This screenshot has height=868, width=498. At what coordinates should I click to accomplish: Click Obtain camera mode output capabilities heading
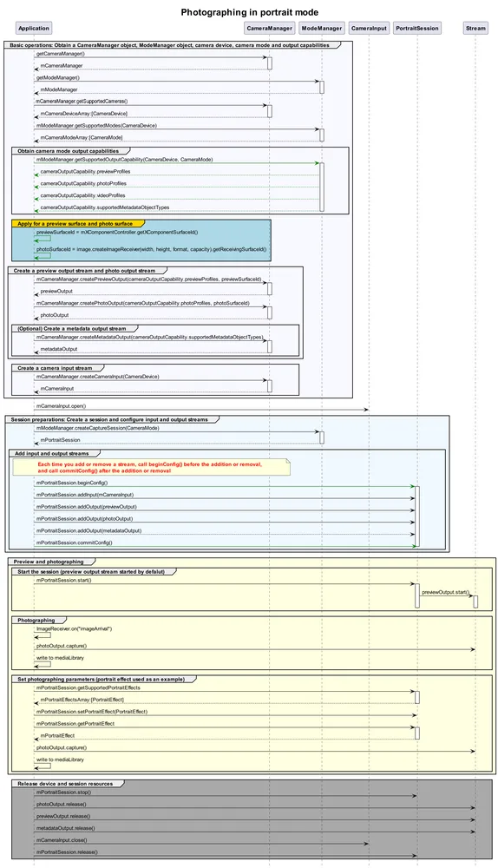point(68,150)
